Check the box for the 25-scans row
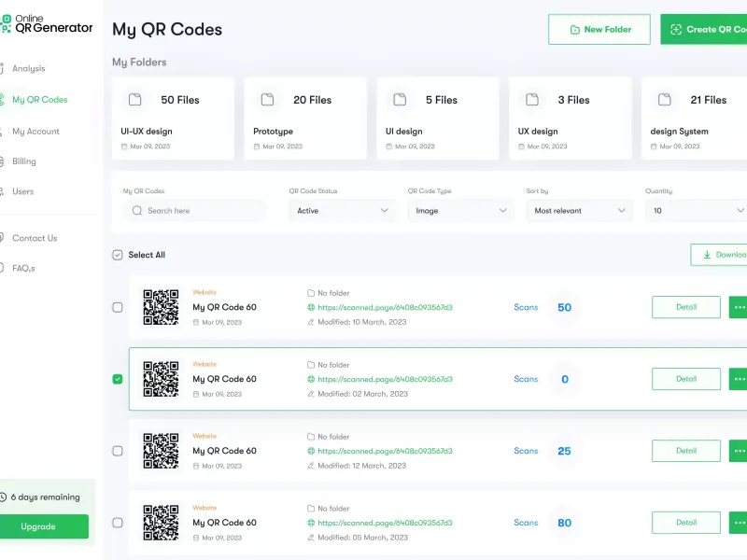The height and width of the screenshot is (560, 747). click(x=118, y=451)
